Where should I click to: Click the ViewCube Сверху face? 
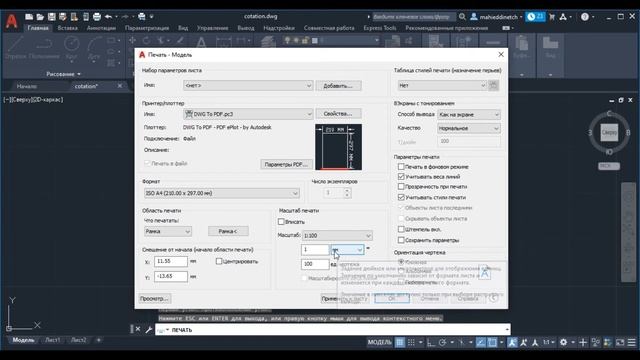click(x=609, y=133)
